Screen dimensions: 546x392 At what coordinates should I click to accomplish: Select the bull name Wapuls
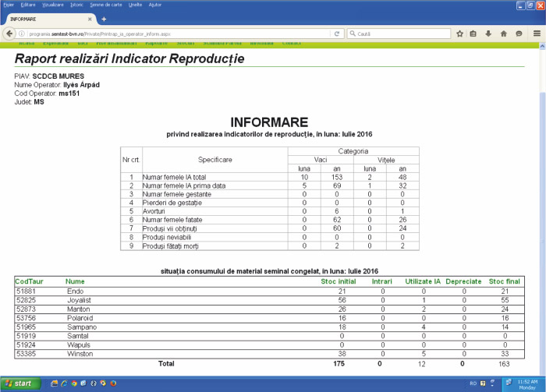(x=79, y=345)
